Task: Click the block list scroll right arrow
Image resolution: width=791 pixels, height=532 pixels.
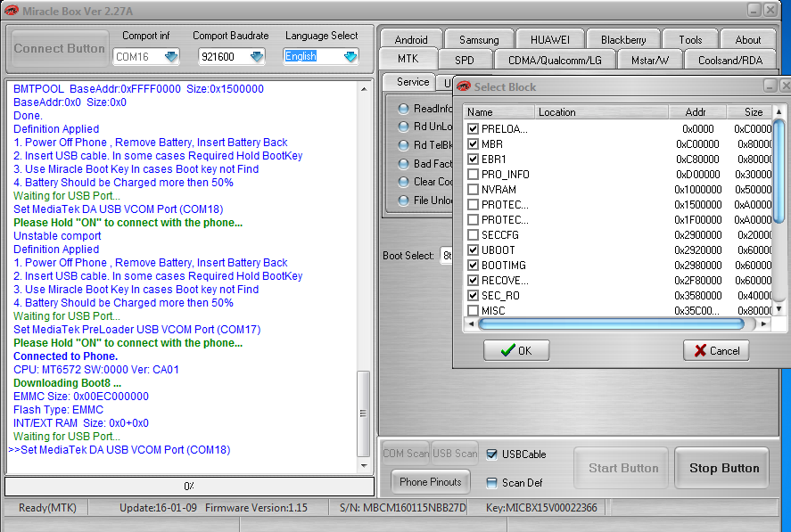Action: tap(763, 323)
